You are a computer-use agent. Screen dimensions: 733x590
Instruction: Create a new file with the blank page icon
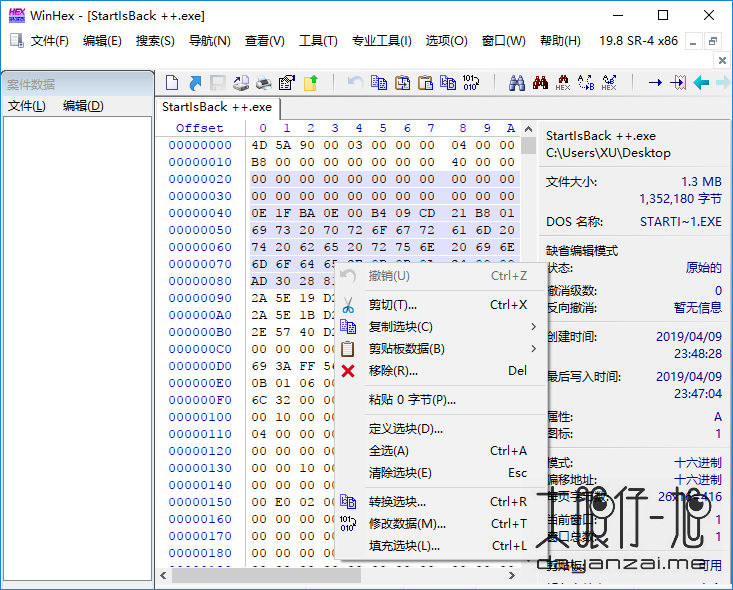[x=172, y=83]
